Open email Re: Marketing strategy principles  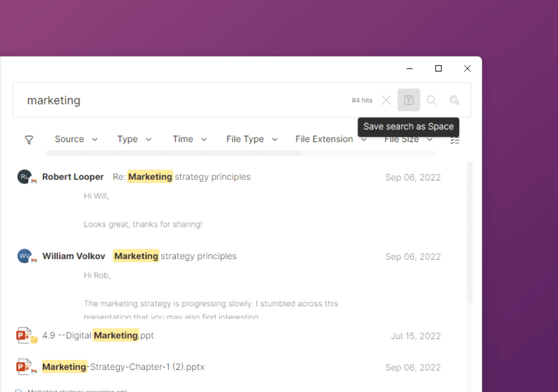182,177
